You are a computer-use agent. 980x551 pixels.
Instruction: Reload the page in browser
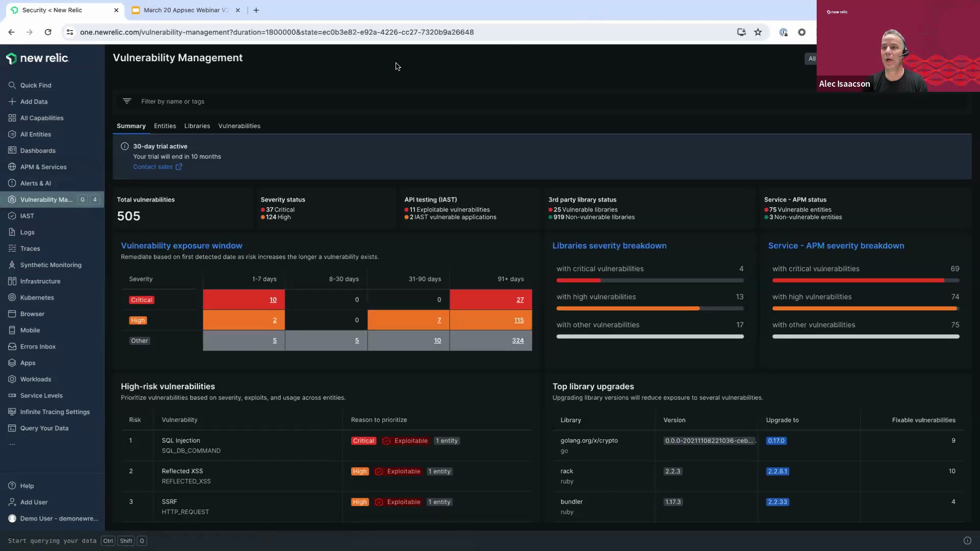click(48, 32)
